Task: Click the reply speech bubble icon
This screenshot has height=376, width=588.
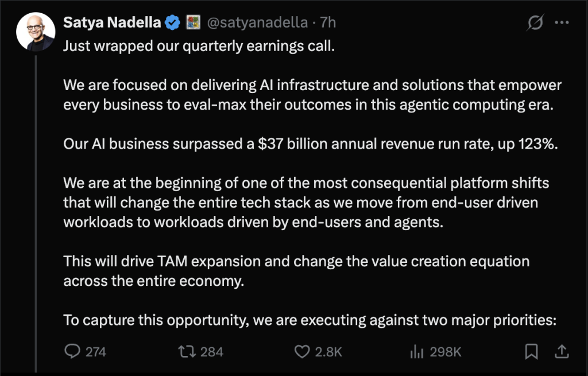Action: pyautogui.click(x=72, y=351)
